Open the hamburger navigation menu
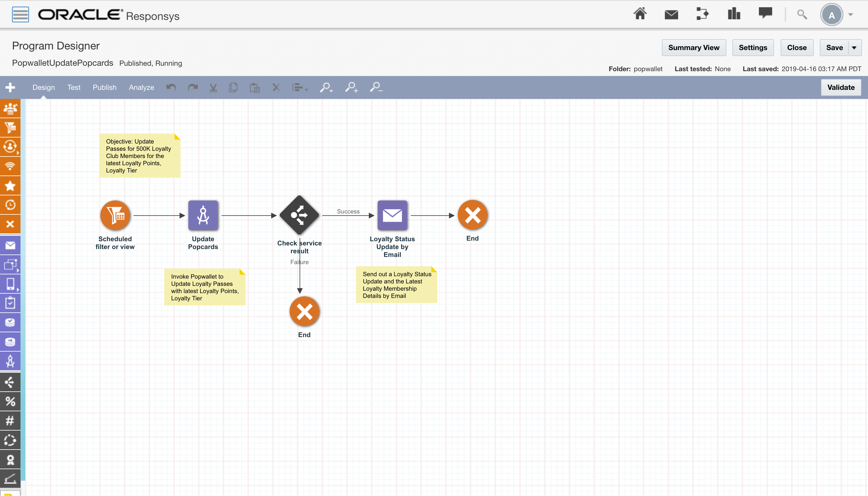868x496 pixels. click(20, 14)
